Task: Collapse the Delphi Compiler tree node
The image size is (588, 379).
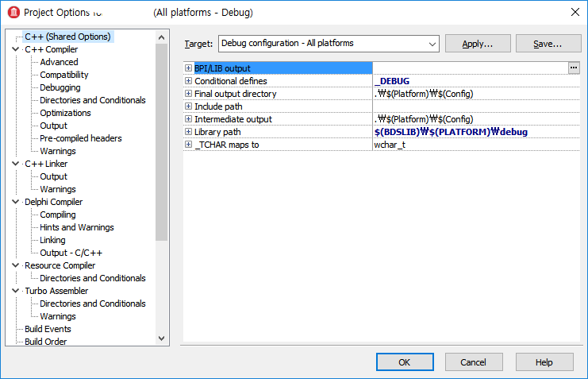Action: pos(17,202)
